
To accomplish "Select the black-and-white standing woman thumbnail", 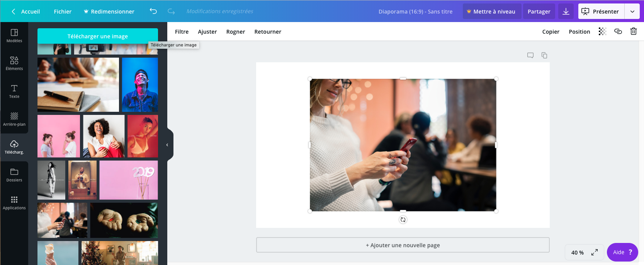I will click(51, 180).
